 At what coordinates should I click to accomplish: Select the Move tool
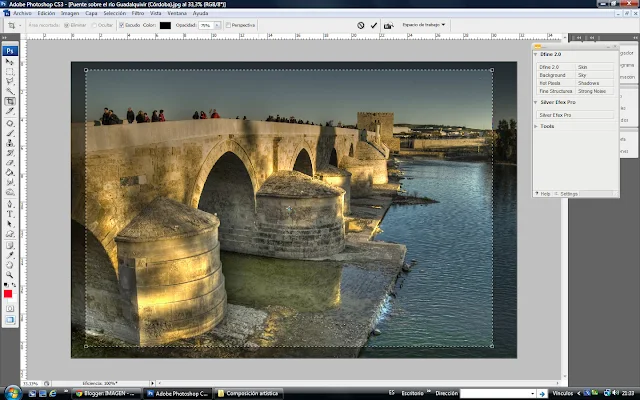click(10, 62)
